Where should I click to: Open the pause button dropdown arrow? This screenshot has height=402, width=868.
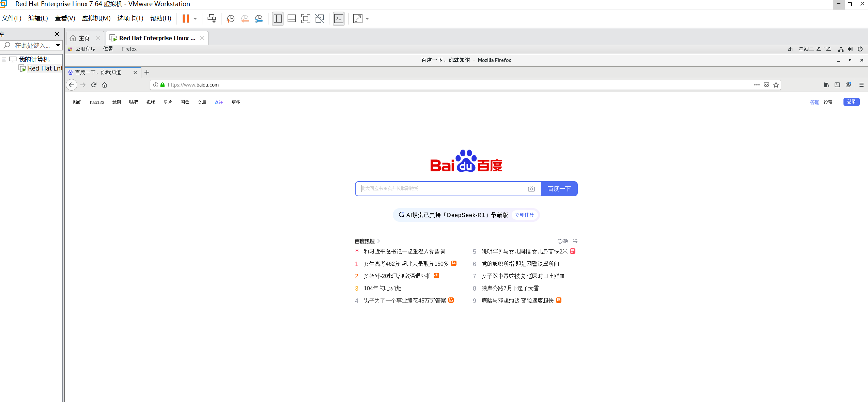[x=195, y=19]
